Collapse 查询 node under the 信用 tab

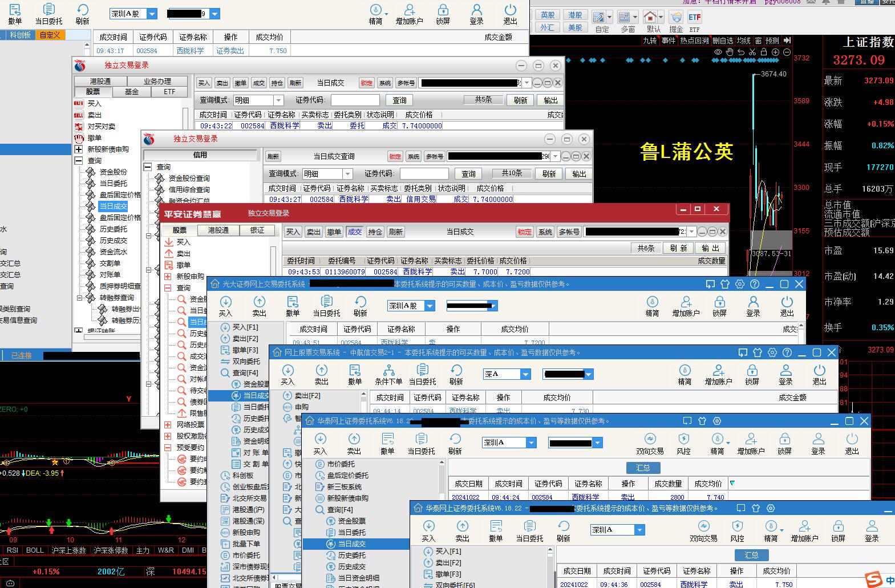point(147,167)
